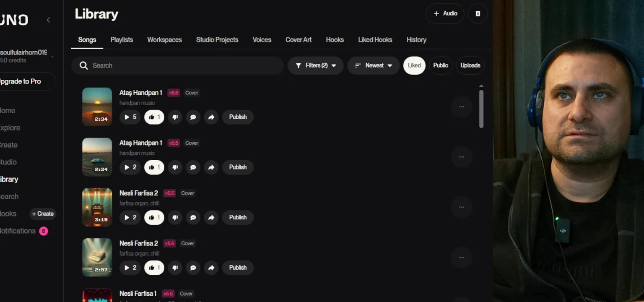
Task: Collapse the sidebar with the left chevron
Action: pyautogui.click(x=48, y=20)
